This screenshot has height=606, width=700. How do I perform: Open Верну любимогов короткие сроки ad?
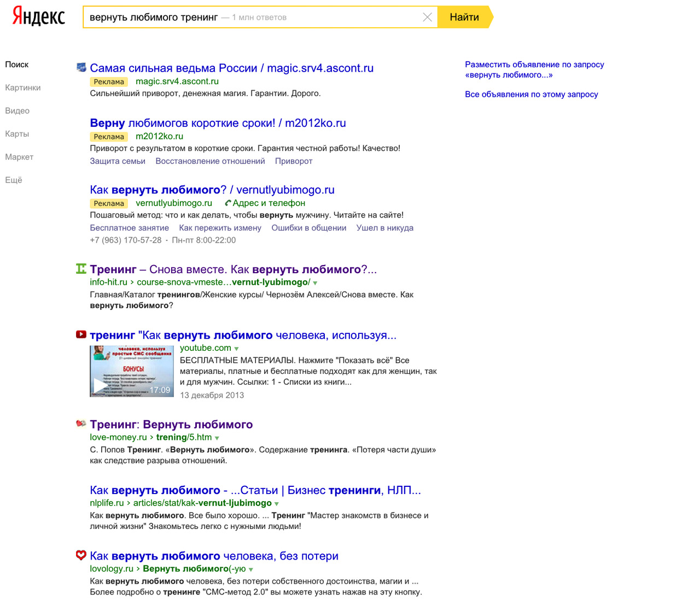pos(218,123)
